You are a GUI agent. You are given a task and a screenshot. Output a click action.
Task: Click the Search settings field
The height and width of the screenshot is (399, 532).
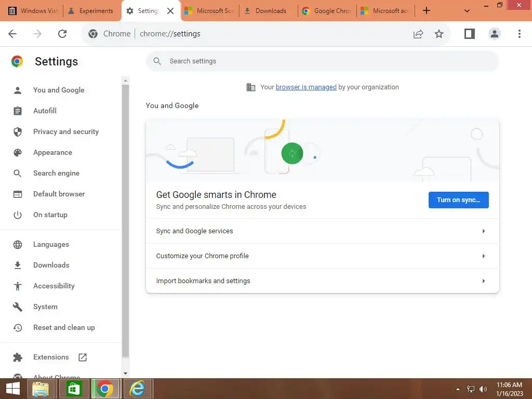point(322,61)
